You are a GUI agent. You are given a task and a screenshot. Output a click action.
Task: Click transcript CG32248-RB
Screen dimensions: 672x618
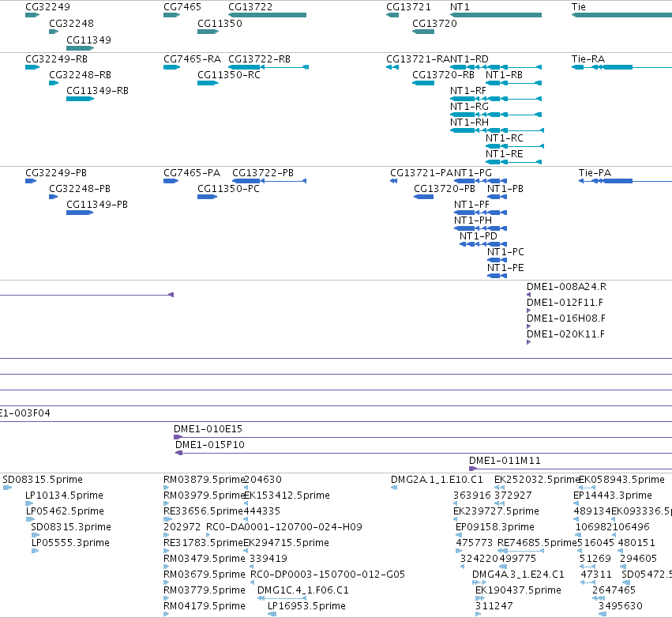(x=80, y=75)
